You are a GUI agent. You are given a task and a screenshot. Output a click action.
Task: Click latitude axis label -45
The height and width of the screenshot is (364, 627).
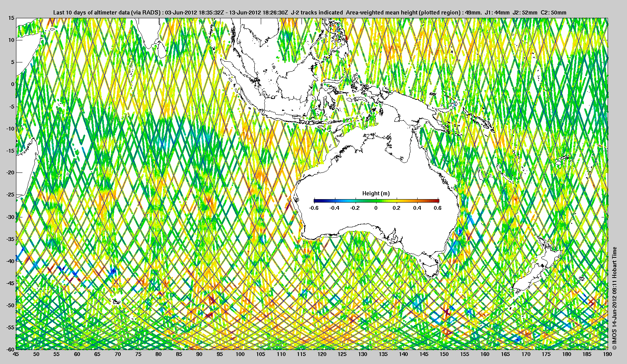[11, 283]
